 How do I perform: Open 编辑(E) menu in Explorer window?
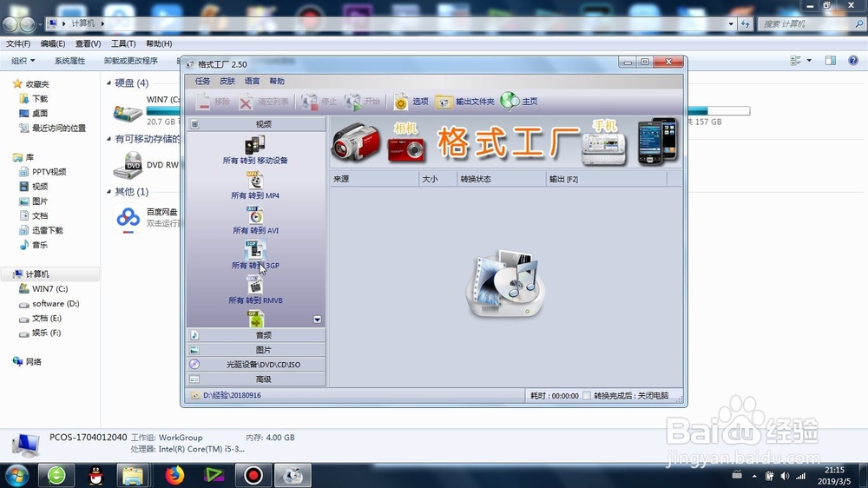[53, 43]
